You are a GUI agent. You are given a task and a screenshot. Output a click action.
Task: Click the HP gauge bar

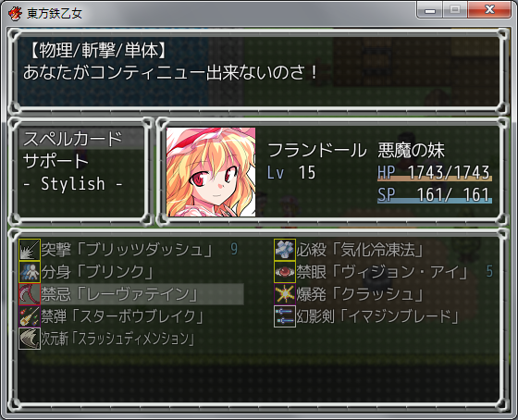(x=435, y=179)
